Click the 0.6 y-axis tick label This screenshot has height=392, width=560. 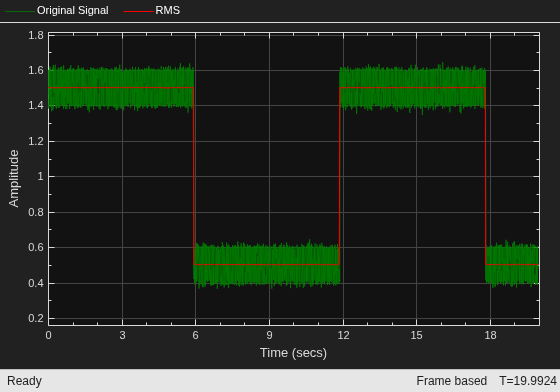click(36, 247)
